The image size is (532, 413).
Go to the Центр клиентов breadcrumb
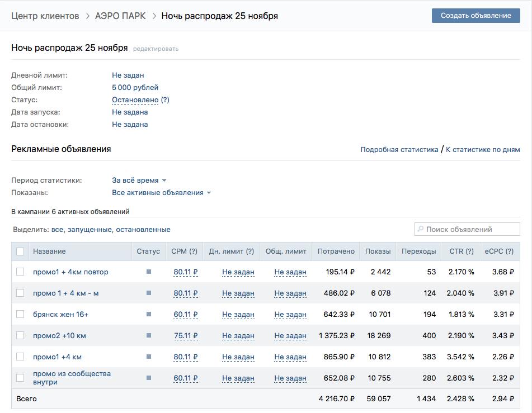45,16
